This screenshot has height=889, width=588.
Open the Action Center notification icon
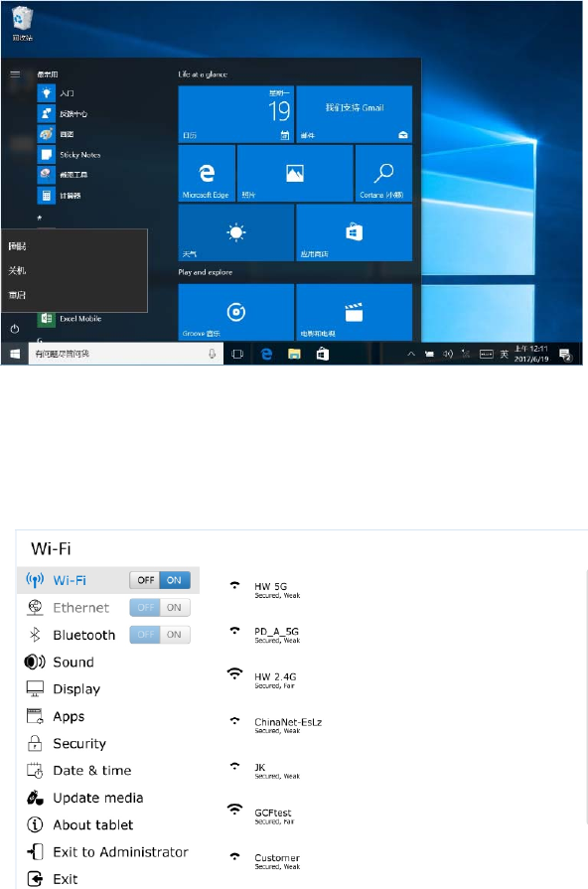tap(565, 355)
